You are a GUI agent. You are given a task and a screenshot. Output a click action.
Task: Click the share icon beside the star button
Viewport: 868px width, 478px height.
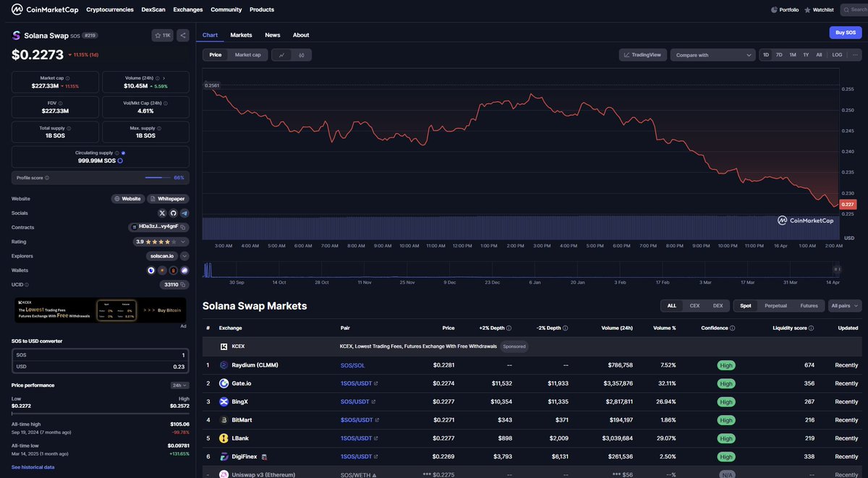pyautogui.click(x=183, y=35)
